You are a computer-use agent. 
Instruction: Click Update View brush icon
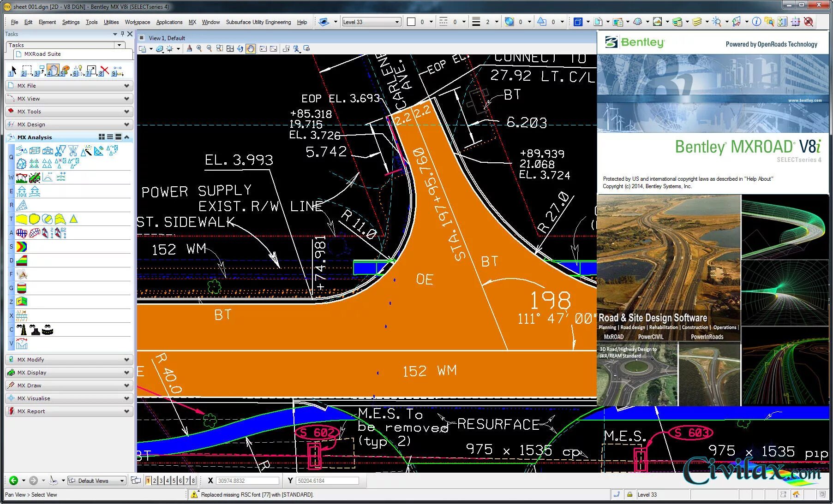click(x=189, y=48)
